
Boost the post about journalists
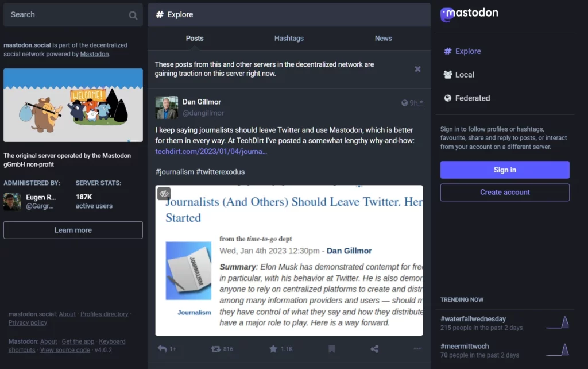214,348
